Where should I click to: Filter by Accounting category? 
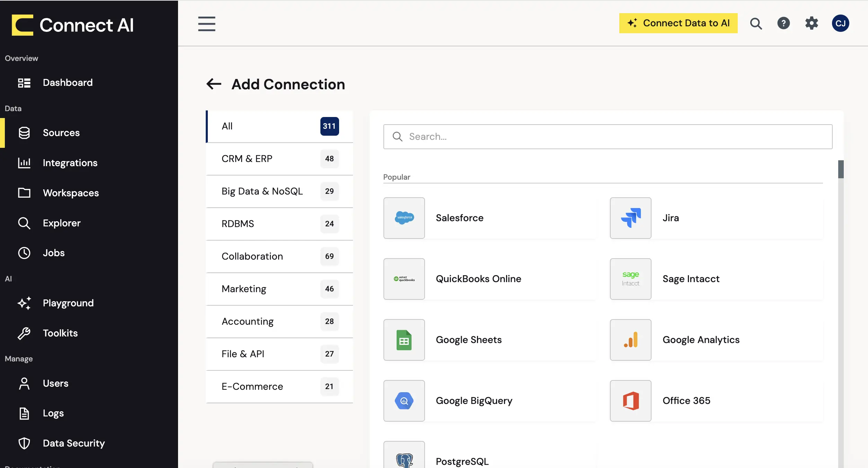(x=280, y=322)
